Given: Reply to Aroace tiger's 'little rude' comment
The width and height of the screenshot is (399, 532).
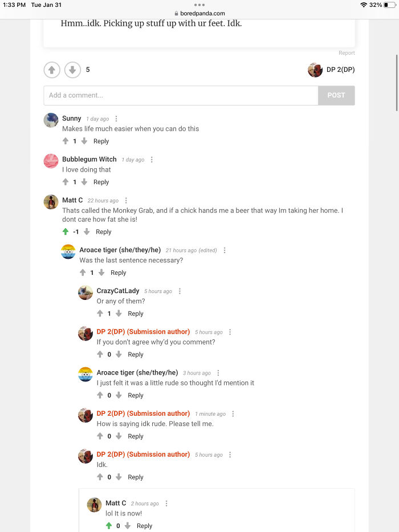Looking at the screenshot, I should tap(136, 395).
